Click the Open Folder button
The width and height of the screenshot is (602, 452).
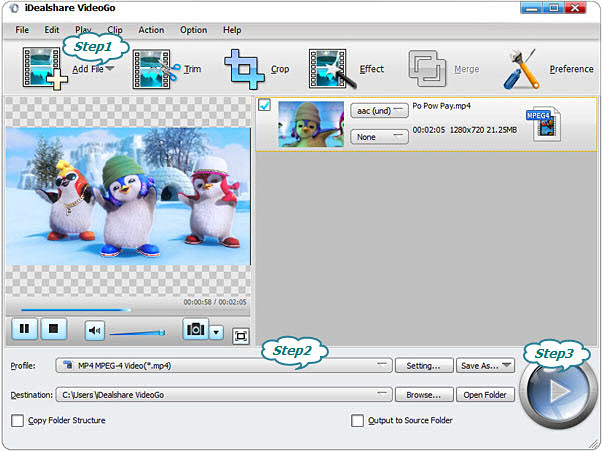pyautogui.click(x=485, y=394)
